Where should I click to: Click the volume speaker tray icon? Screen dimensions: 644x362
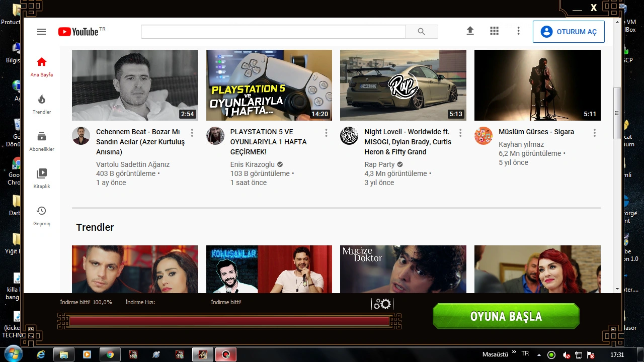click(x=566, y=355)
